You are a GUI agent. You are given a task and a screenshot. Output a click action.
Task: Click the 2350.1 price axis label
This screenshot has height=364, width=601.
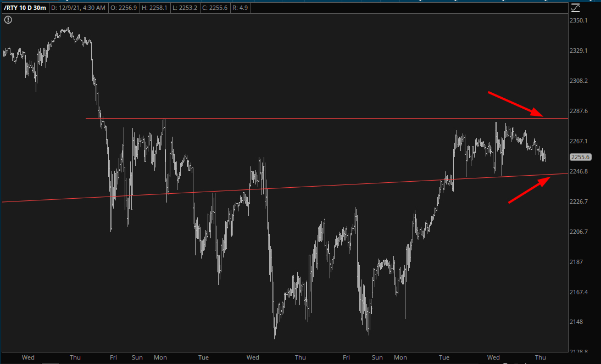[580, 20]
